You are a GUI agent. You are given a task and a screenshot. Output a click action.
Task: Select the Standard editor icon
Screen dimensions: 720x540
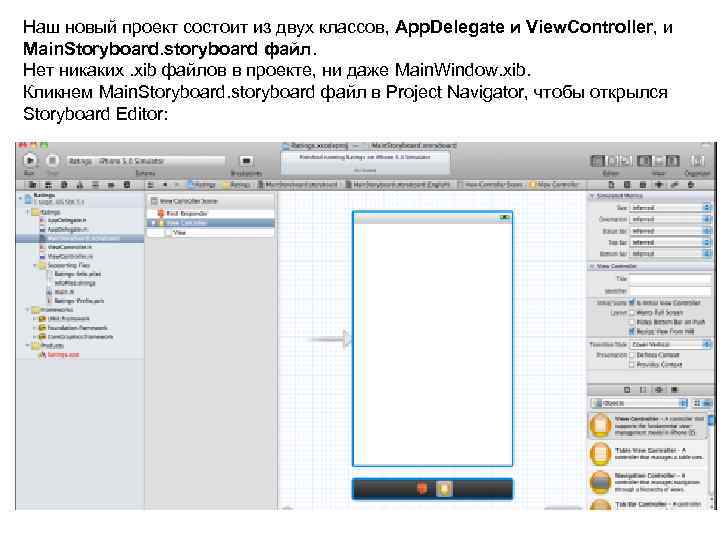[x=597, y=161]
